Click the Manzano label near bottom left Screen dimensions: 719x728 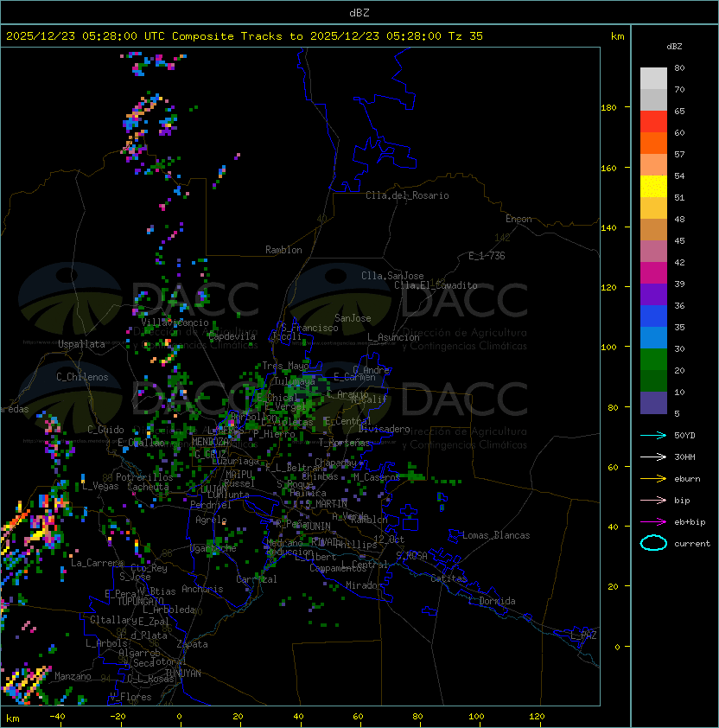73,676
